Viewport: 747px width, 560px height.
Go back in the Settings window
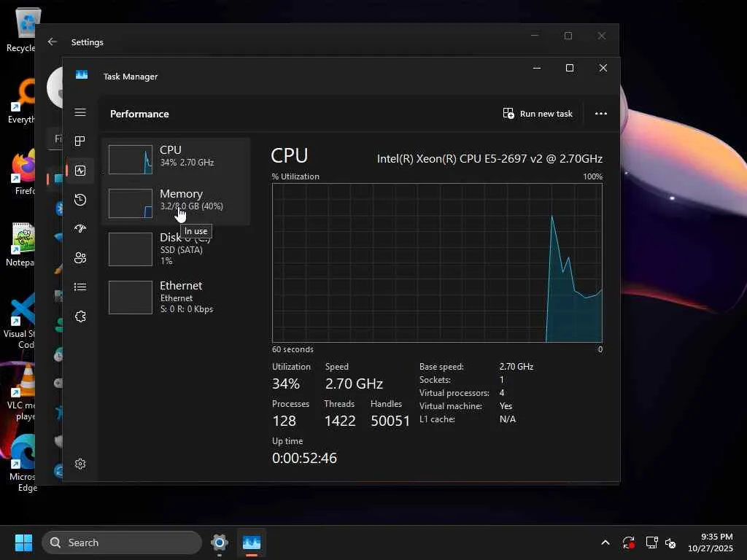(x=53, y=42)
